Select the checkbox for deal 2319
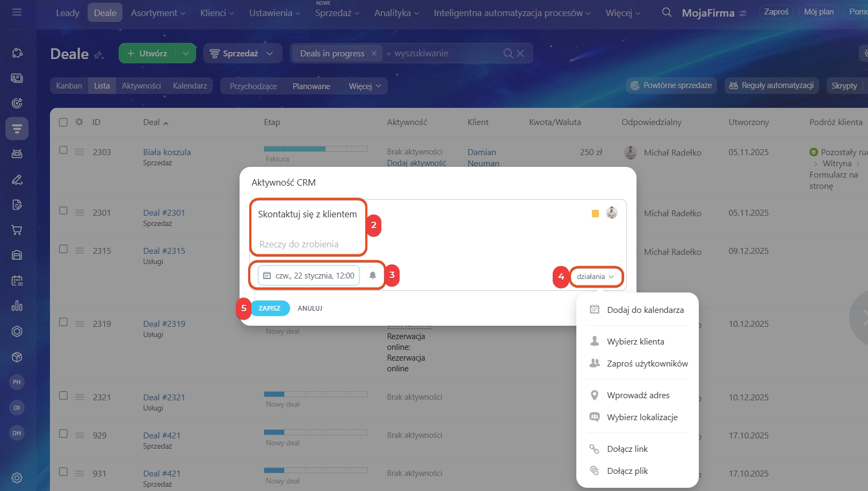The width and height of the screenshot is (868, 491). coord(63,322)
